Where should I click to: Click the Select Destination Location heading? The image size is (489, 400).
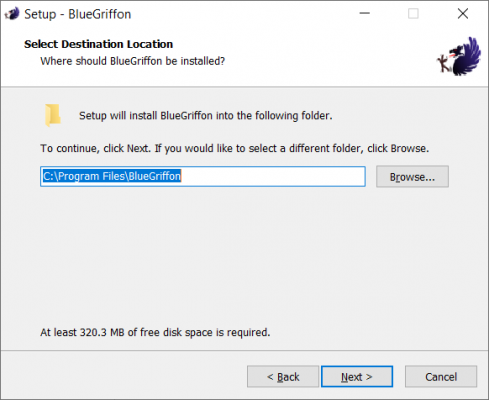[x=98, y=44]
